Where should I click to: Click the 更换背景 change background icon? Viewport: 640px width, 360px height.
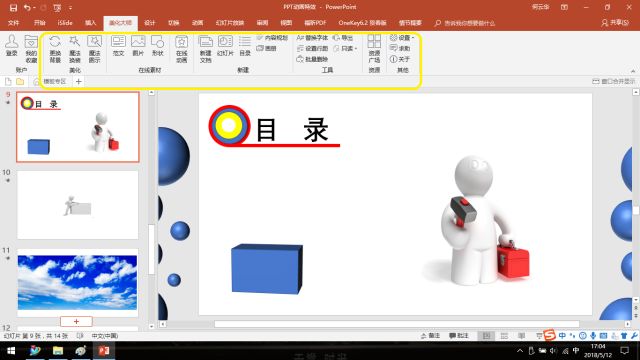click(x=55, y=49)
